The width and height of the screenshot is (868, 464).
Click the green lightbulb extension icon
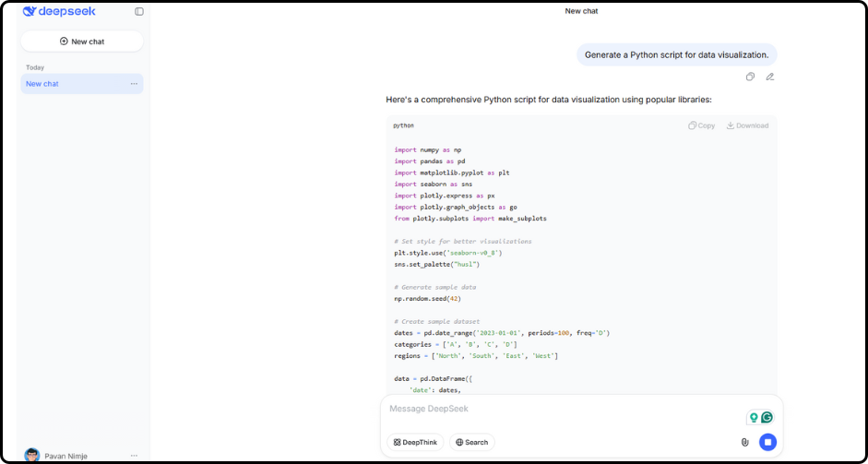tap(753, 418)
